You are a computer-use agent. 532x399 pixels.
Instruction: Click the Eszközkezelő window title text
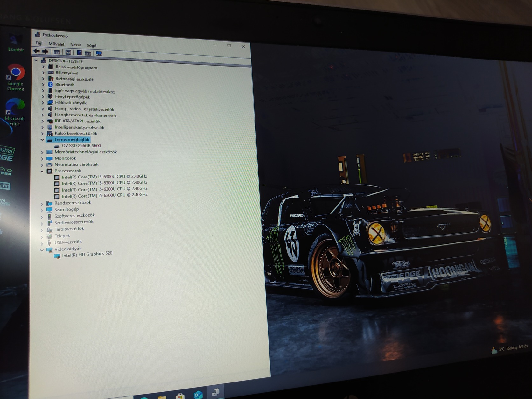click(x=55, y=35)
